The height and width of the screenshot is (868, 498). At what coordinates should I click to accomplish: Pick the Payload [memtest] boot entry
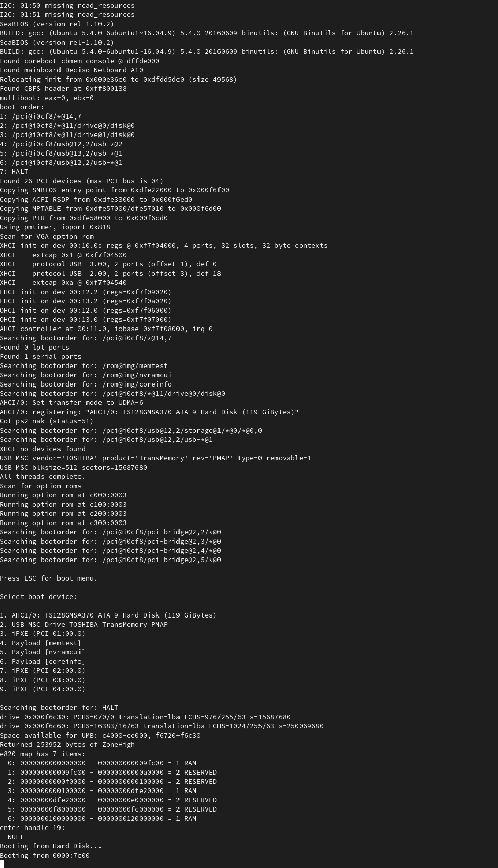[41, 643]
